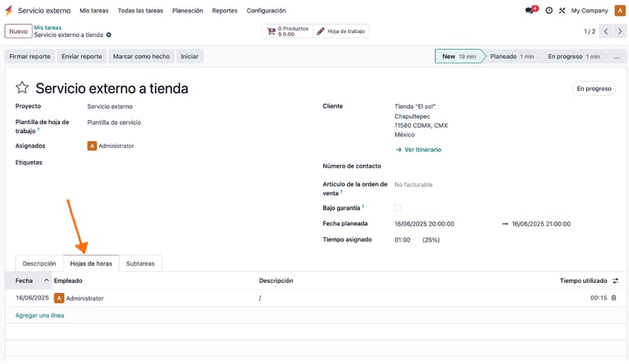Click the Tienda "El sol" customer name
The height and width of the screenshot is (364, 629).
coord(414,107)
